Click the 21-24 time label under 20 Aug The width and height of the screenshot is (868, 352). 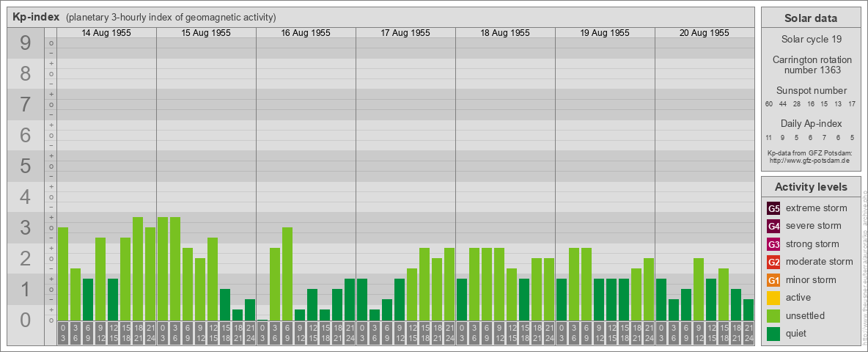[x=749, y=333]
